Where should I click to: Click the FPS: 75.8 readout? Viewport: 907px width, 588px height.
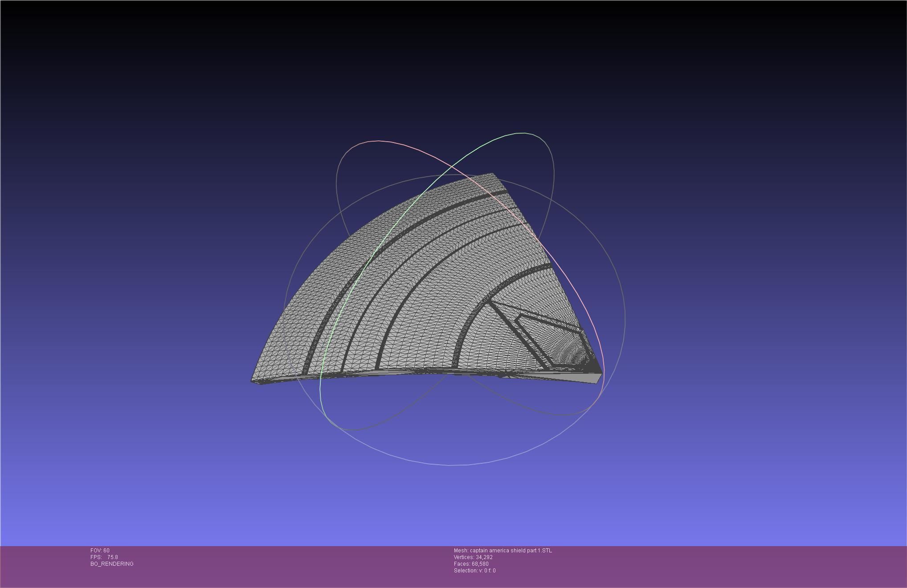(x=104, y=557)
